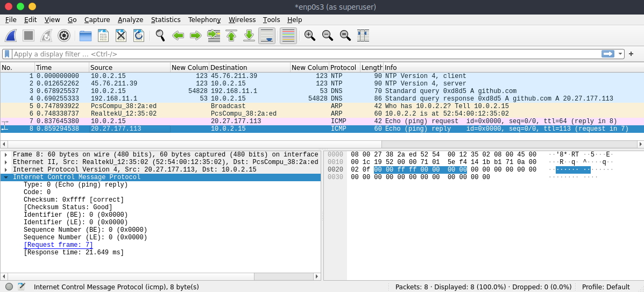
Task: Select ARP Who has 10.0.2.2 packet
Action: click(322, 106)
